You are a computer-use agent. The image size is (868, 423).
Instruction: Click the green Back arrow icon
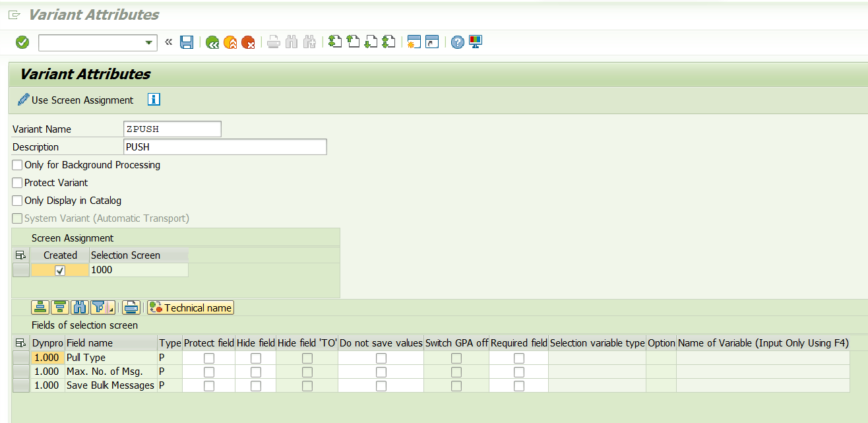click(x=212, y=42)
